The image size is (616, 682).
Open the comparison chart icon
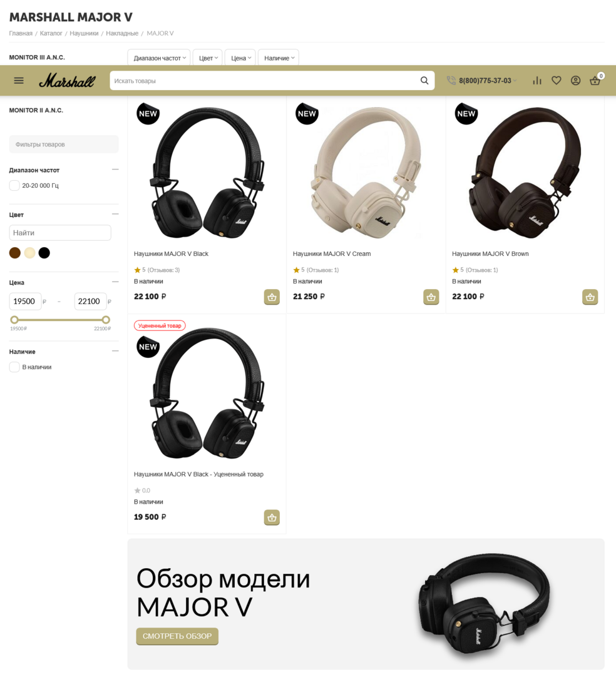(x=537, y=81)
